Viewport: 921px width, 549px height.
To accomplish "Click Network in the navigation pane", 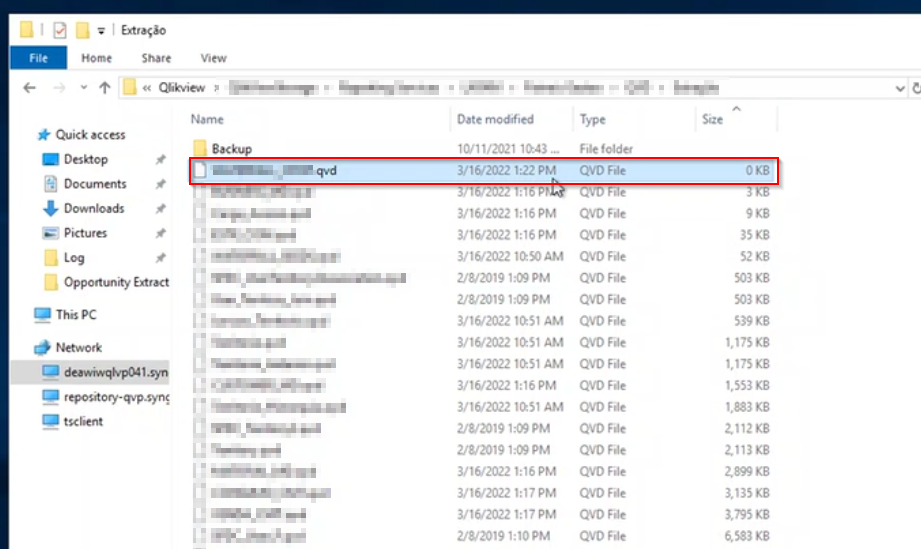I will [x=78, y=347].
